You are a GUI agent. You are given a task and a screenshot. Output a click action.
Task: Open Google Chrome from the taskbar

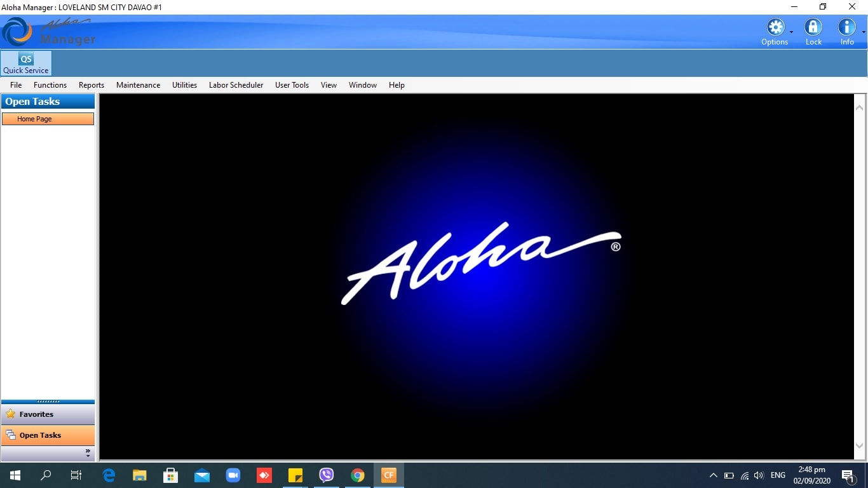(x=358, y=475)
